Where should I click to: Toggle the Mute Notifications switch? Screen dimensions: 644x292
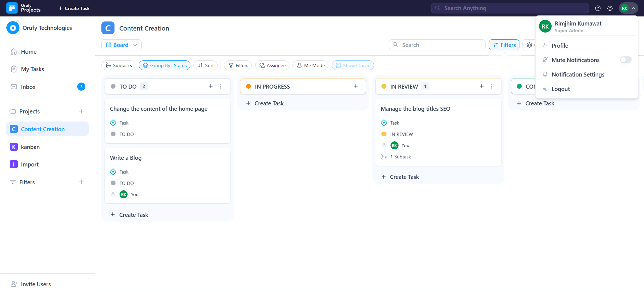pyautogui.click(x=625, y=60)
